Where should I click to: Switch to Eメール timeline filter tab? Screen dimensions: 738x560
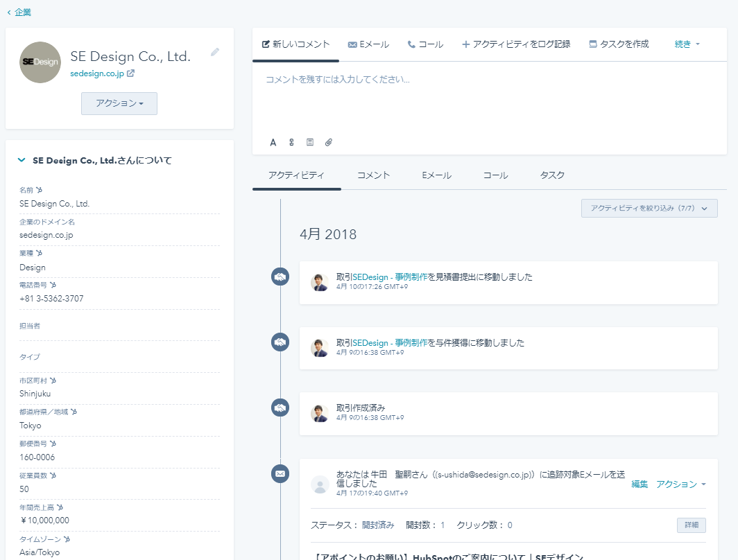[x=437, y=175]
